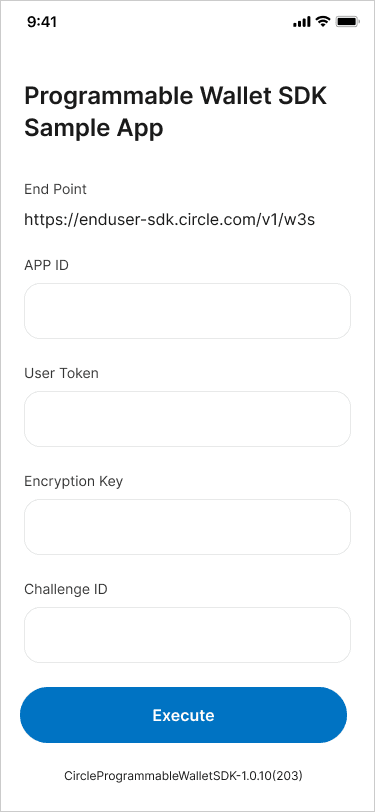Select the Encryption Key input field

click(x=188, y=527)
